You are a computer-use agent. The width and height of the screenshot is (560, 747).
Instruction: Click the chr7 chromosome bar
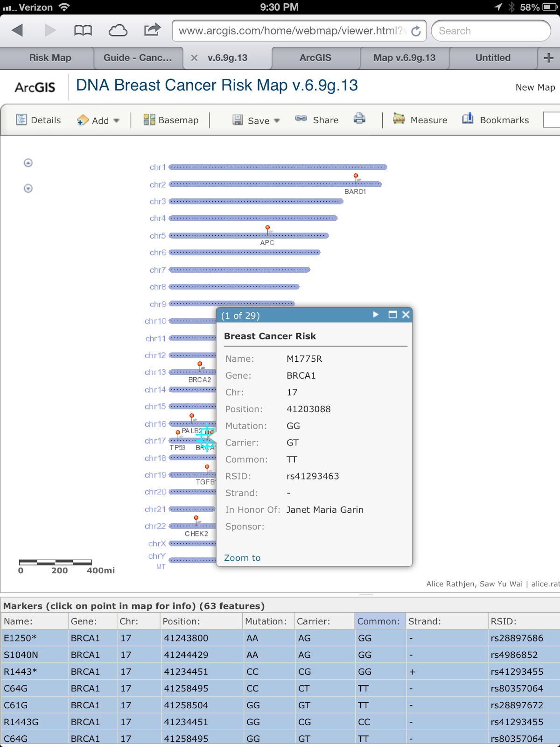pos(239,269)
